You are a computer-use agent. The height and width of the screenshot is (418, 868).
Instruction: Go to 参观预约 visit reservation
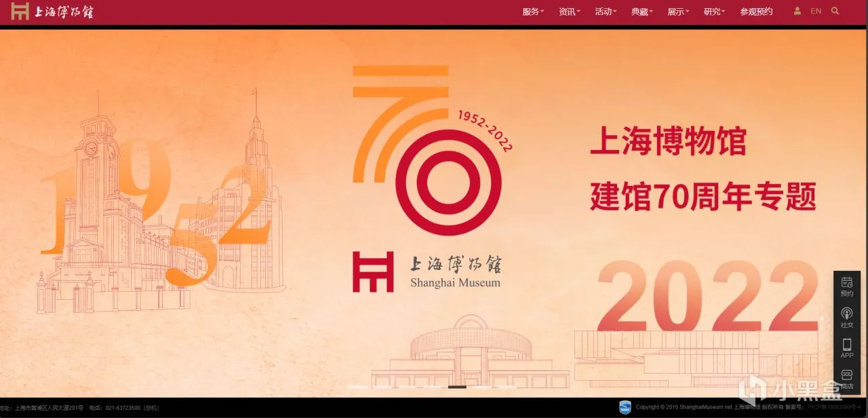(x=756, y=12)
